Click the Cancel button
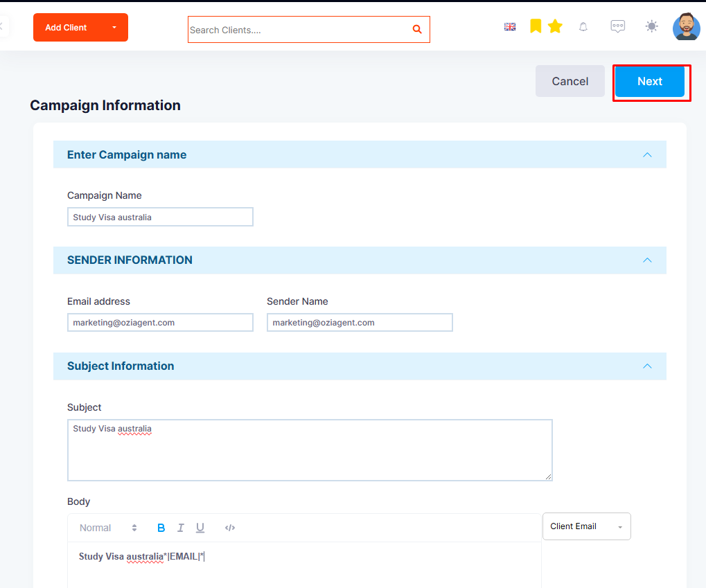The height and width of the screenshot is (588, 706). [x=570, y=81]
